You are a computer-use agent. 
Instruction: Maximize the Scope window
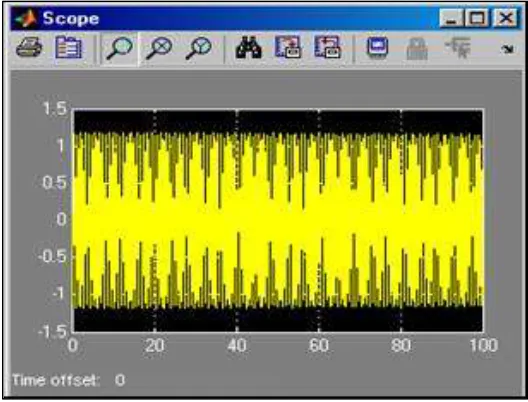[477, 18]
